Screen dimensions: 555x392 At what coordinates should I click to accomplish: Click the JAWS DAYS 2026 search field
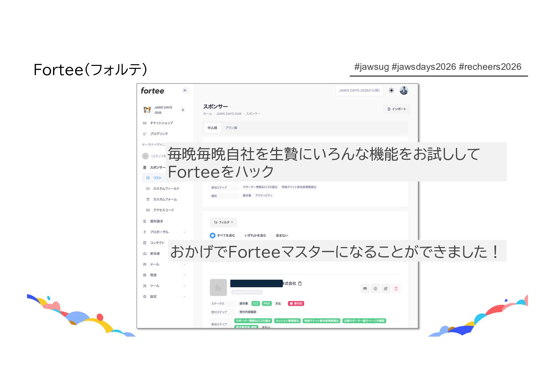click(359, 90)
